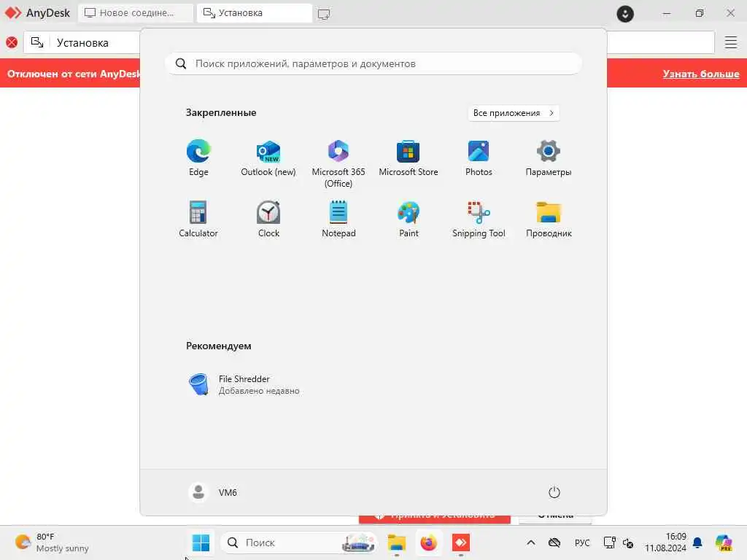This screenshot has width=747, height=560.
Task: Open Microsoft Store from pinned apps
Action: [409, 158]
